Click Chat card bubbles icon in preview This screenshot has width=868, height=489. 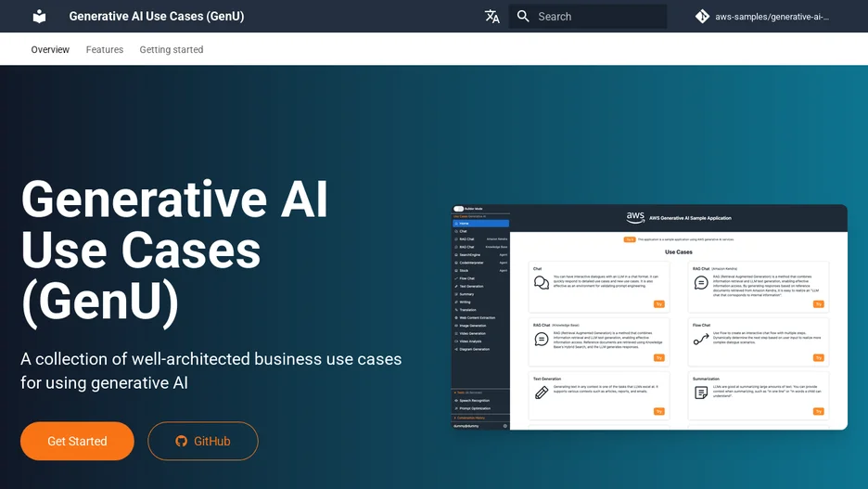(x=542, y=283)
